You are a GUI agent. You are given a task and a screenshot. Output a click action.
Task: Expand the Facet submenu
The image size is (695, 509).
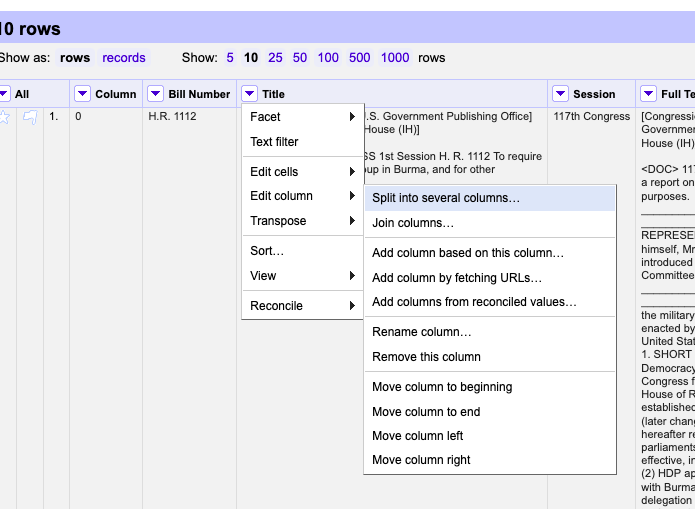[303, 117]
